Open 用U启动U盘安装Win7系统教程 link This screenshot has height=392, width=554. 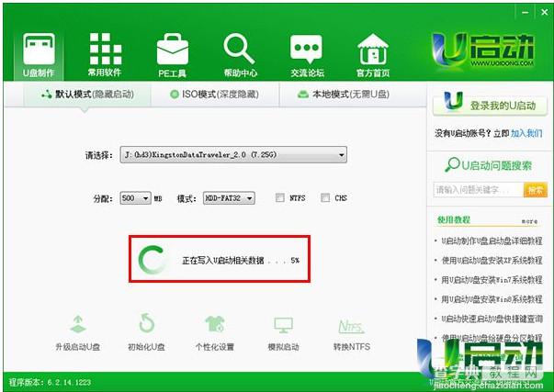(x=492, y=280)
